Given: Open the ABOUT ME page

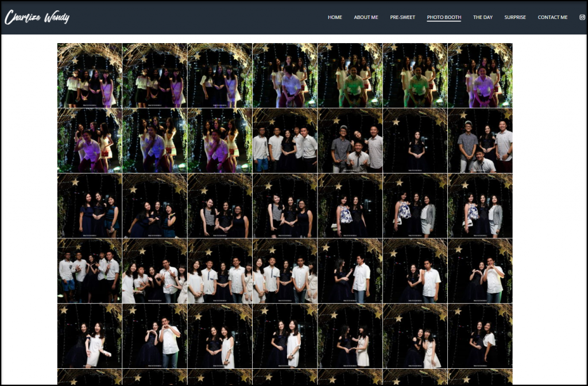Looking at the screenshot, I should click(x=366, y=17).
